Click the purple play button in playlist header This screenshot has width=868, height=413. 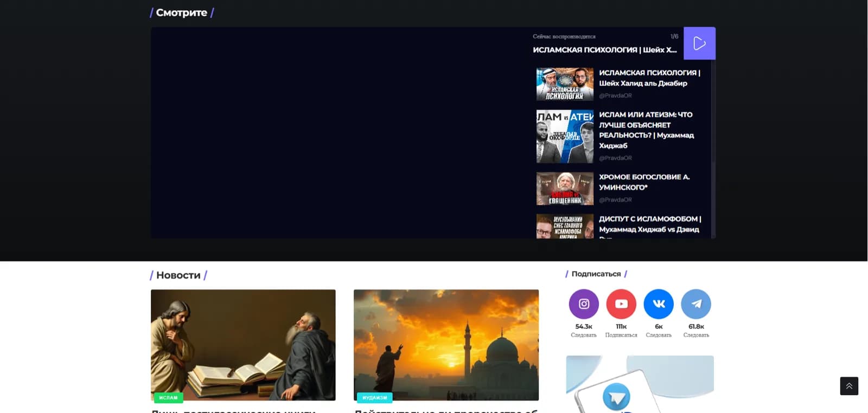pyautogui.click(x=699, y=43)
